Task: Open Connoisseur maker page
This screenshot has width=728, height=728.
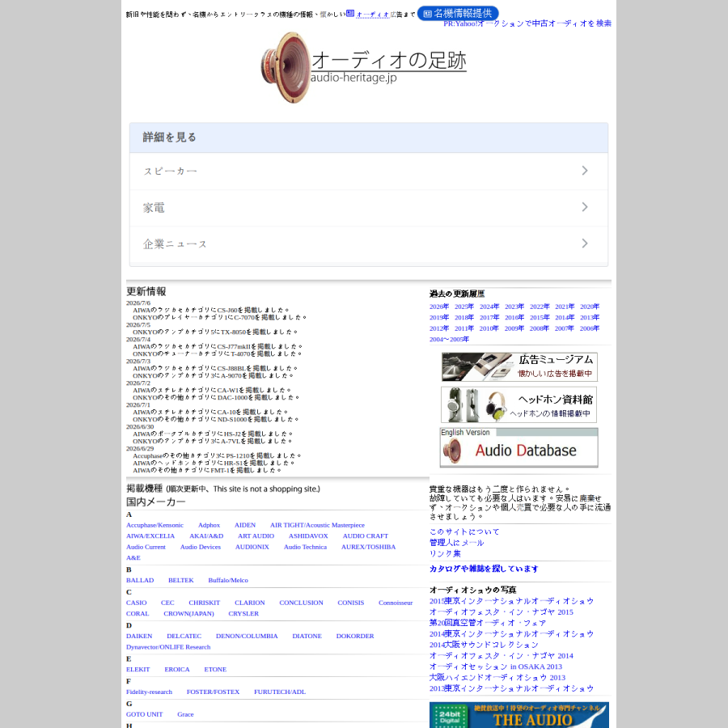Action: pyautogui.click(x=395, y=603)
